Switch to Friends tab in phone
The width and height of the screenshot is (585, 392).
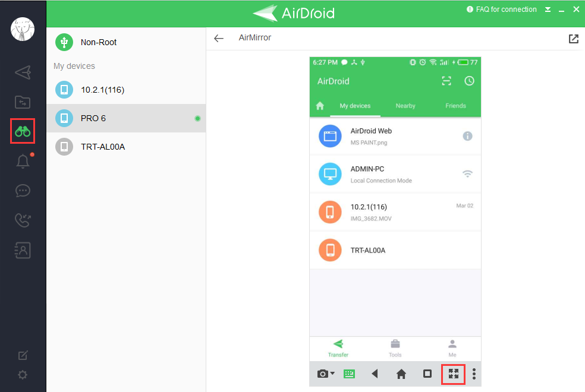[x=455, y=106]
